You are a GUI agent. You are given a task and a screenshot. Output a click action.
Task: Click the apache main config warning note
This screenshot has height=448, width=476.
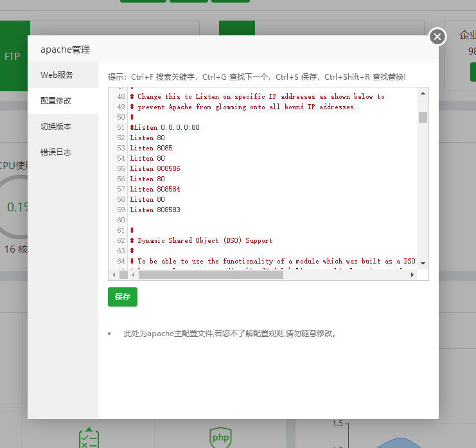(230, 334)
